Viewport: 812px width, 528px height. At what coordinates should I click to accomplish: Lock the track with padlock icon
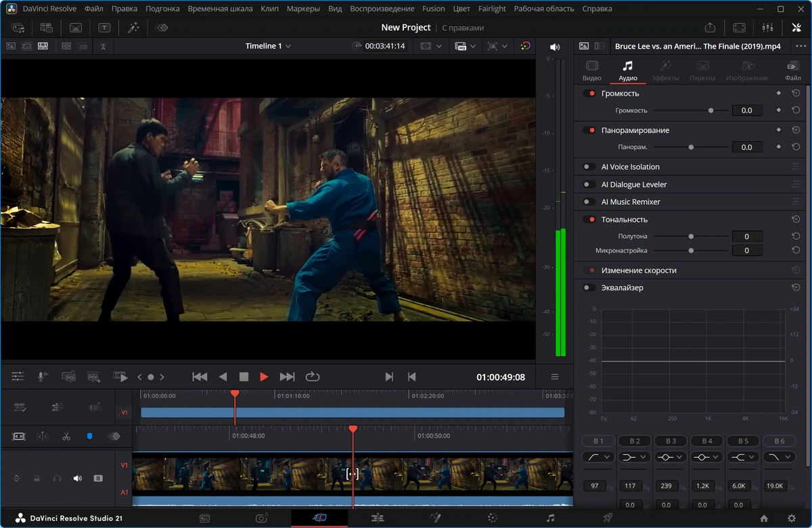click(x=37, y=478)
